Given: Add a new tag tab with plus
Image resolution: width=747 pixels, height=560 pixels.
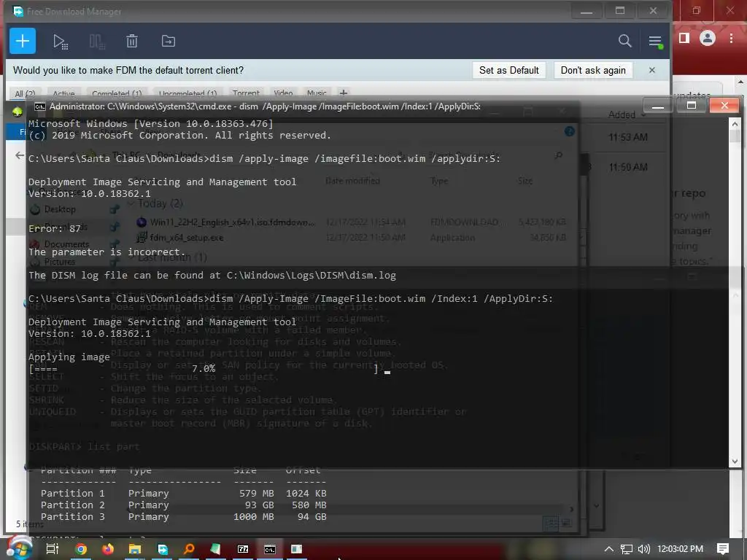Looking at the screenshot, I should click(344, 93).
